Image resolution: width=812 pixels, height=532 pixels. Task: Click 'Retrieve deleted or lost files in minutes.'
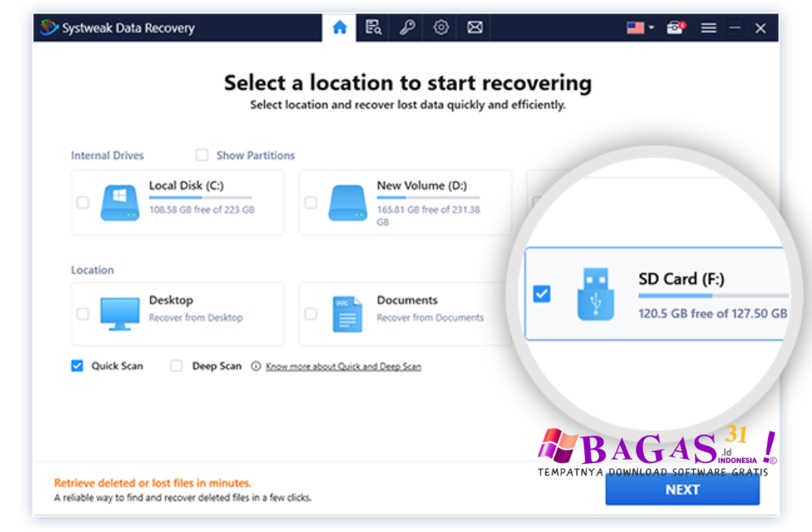pyautogui.click(x=152, y=482)
